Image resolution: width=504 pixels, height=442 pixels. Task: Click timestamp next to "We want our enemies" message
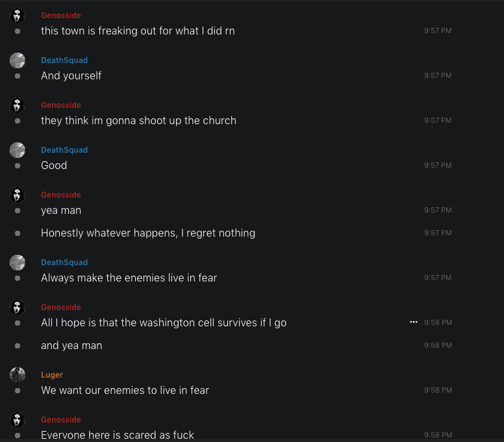438,391
